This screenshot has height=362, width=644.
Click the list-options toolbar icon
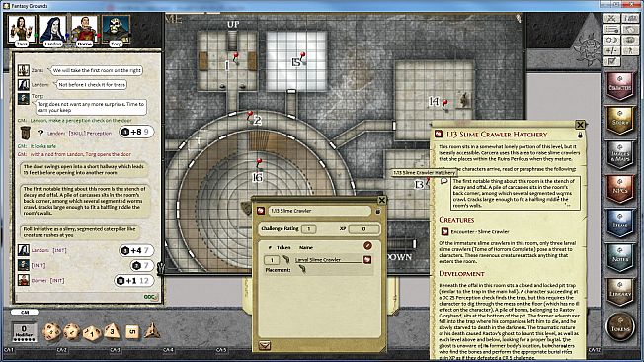coord(611,29)
